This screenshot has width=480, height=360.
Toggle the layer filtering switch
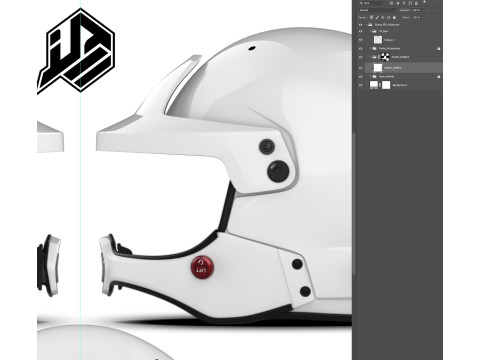424,2
